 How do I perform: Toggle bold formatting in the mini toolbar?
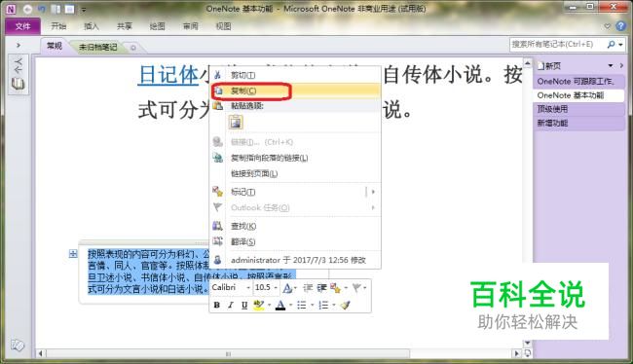click(217, 305)
